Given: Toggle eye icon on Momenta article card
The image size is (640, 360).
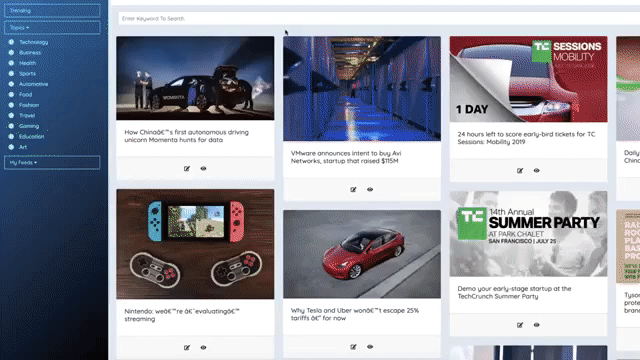Looking at the screenshot, I should (x=203, y=169).
